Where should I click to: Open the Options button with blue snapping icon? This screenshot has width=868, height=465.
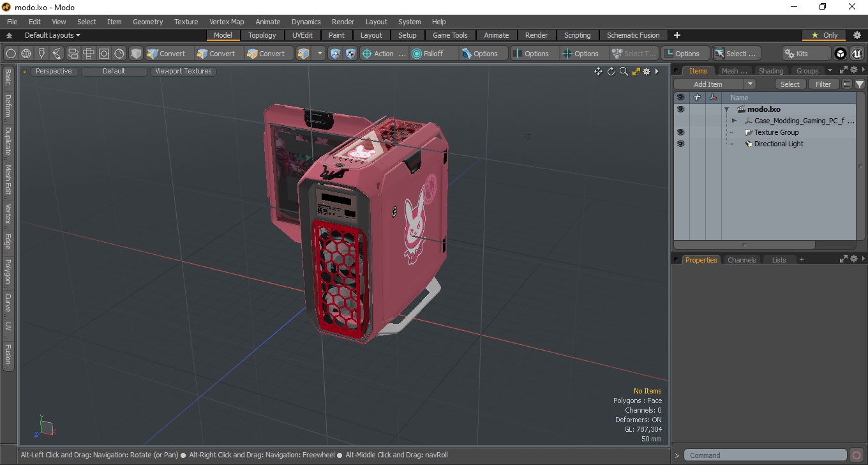484,54
